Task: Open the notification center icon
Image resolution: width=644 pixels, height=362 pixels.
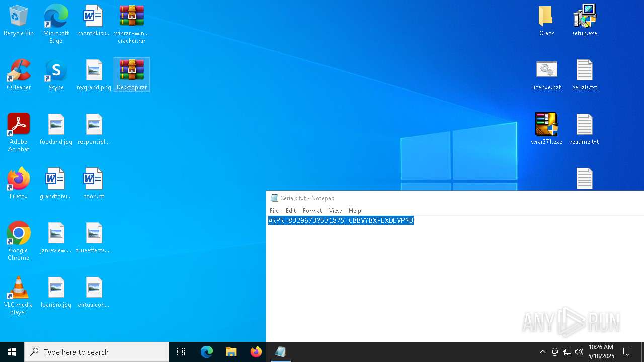Action: tap(627, 352)
